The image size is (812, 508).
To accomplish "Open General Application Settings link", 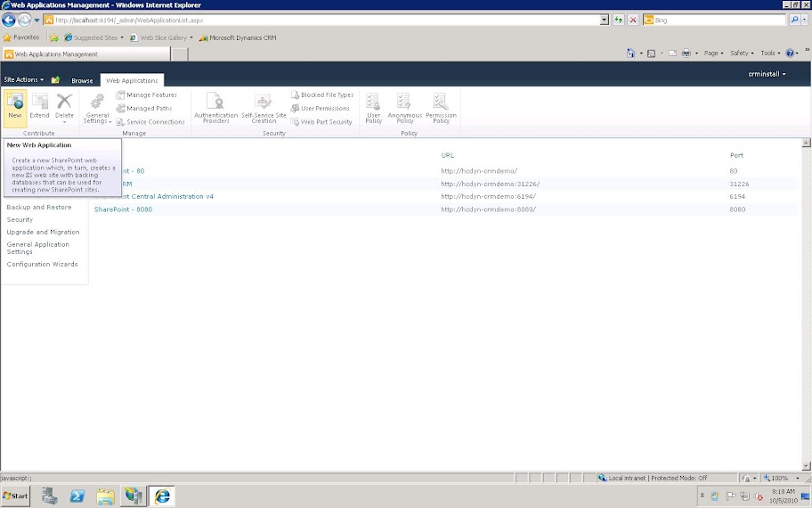I will tap(37, 248).
